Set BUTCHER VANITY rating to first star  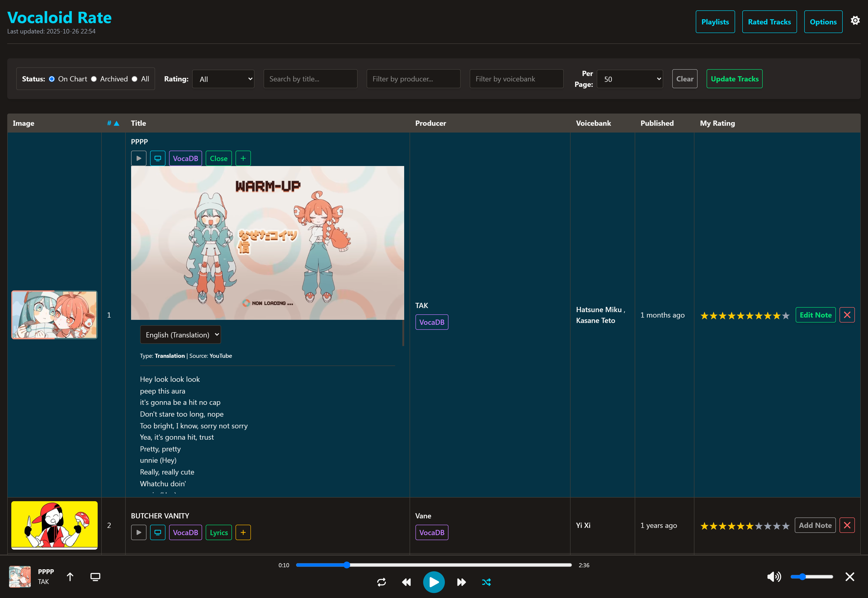[704, 526]
